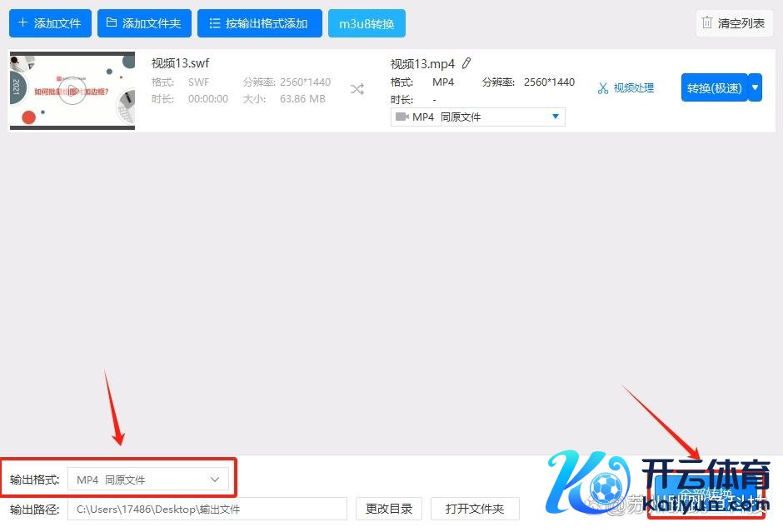783x532 pixels.
Task: Open the m3u8转换 tool
Action: (x=367, y=23)
